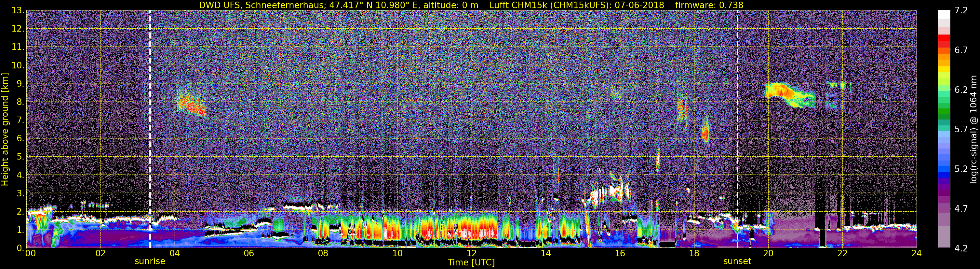This screenshot has height=269, width=980.
Task: Click the date "07-06-2018" in the title
Action: (x=639, y=5)
